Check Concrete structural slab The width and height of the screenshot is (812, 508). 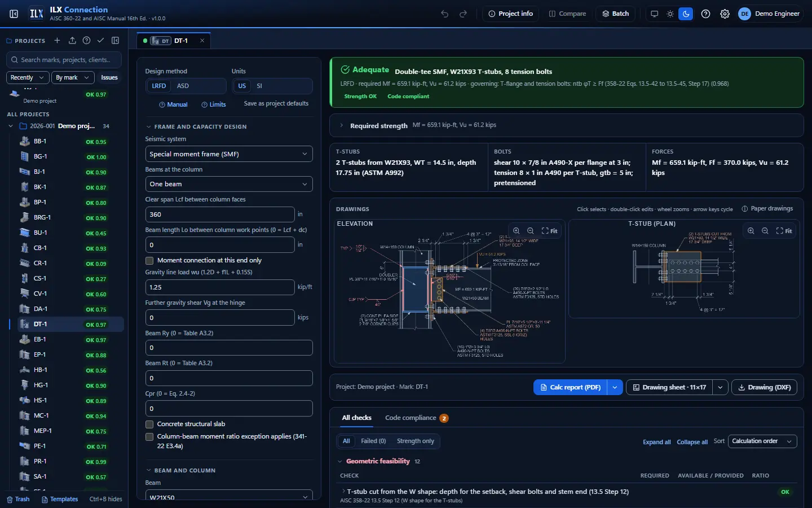149,424
